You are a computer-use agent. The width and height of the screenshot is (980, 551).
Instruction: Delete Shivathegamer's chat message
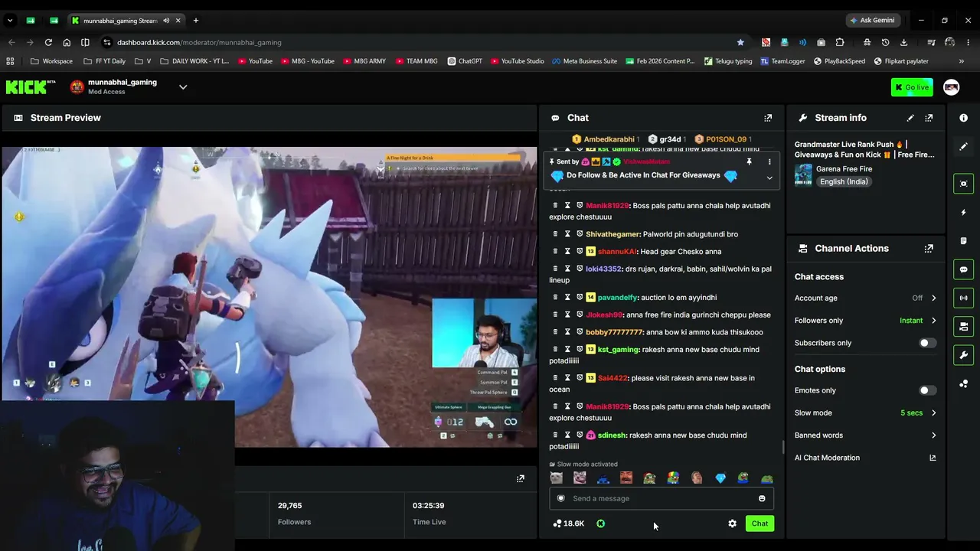[x=555, y=234]
